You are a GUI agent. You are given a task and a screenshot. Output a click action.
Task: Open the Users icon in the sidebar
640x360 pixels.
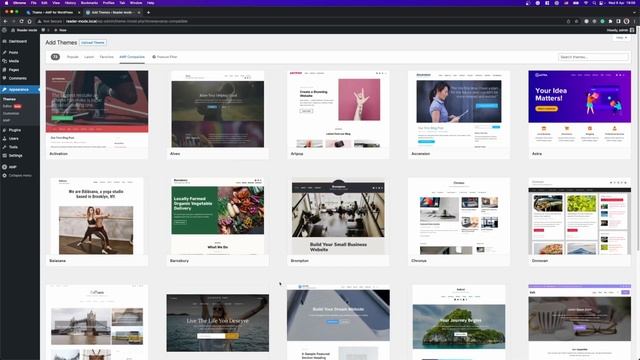point(4,138)
